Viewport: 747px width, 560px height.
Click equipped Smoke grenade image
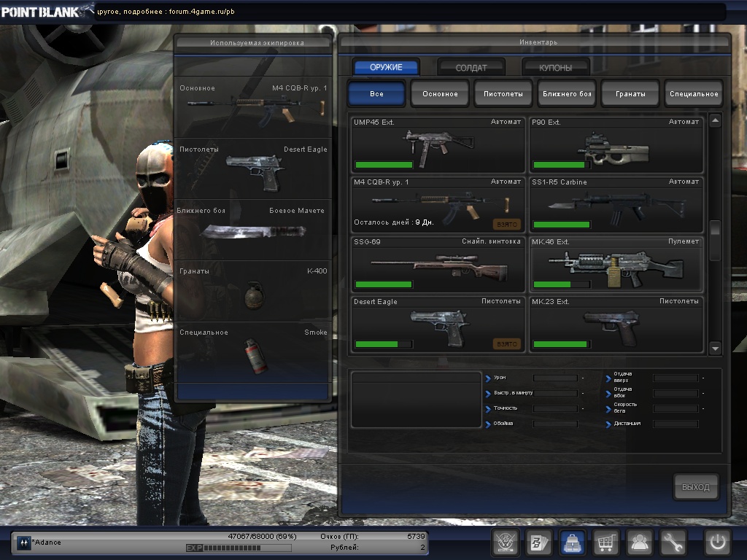pos(255,356)
